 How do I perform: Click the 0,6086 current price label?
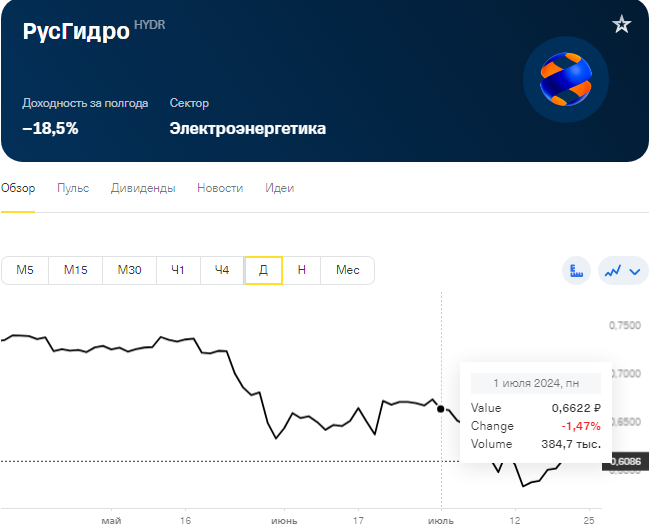pyautogui.click(x=625, y=461)
